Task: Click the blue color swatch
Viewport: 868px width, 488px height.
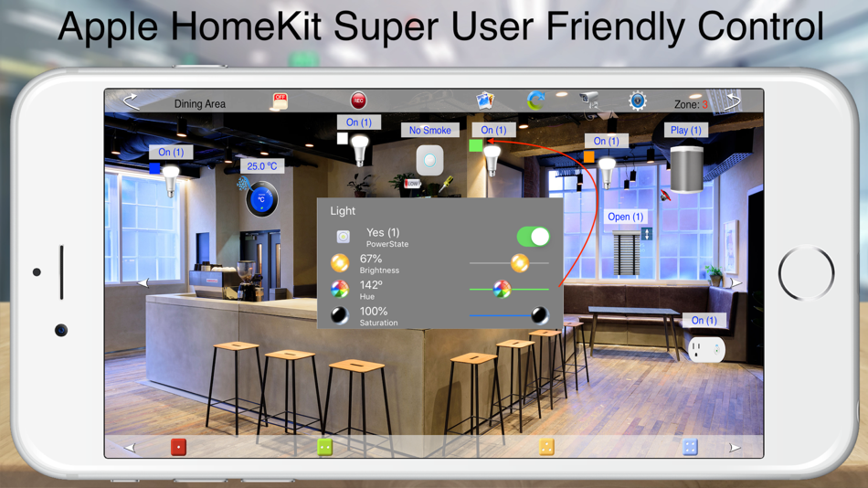Action: tap(155, 168)
